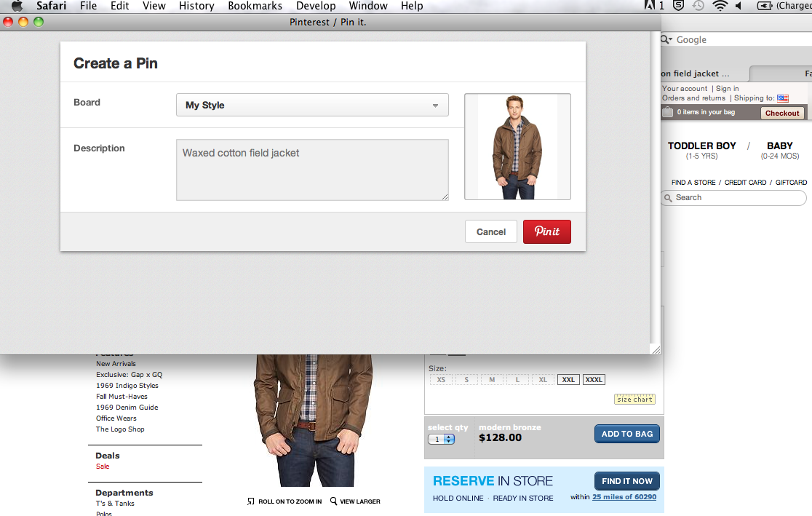The height and width of the screenshot is (516, 812).
Task: Click the shopping bag icon
Action: point(667,112)
